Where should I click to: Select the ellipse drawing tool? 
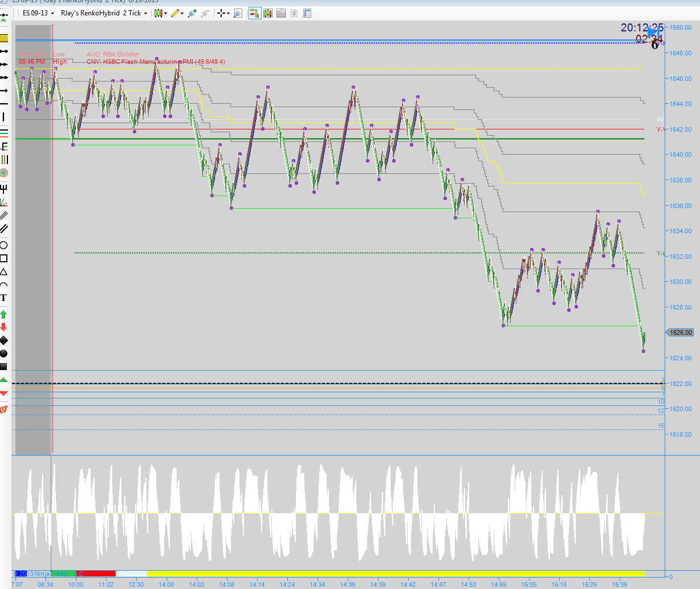[x=4, y=245]
